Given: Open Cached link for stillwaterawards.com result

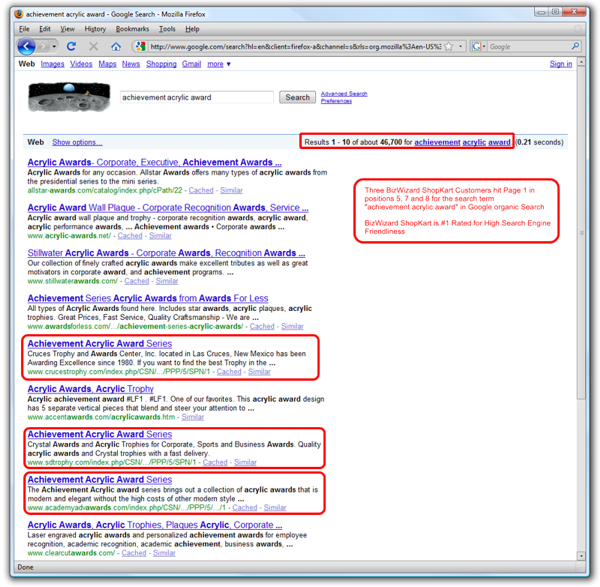Looking at the screenshot, I should (137, 281).
